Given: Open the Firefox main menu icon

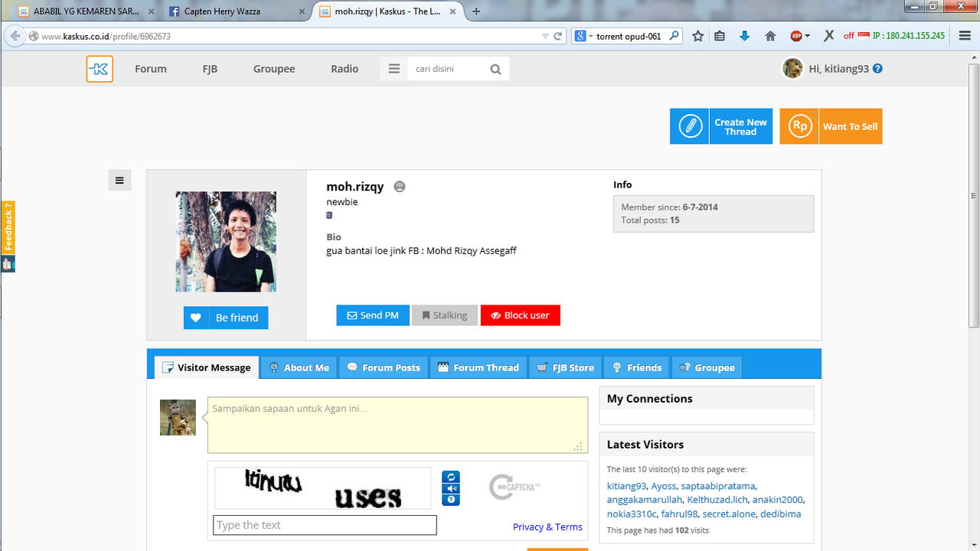Looking at the screenshot, I should [x=965, y=36].
